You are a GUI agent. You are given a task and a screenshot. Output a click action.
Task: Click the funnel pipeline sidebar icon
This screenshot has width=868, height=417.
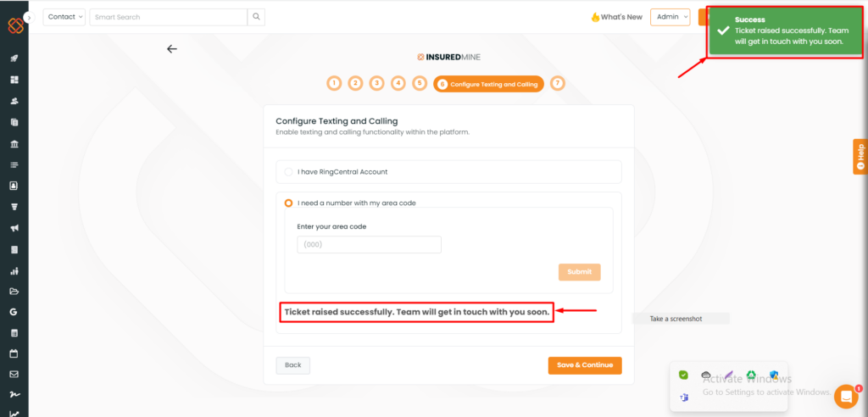point(14,207)
